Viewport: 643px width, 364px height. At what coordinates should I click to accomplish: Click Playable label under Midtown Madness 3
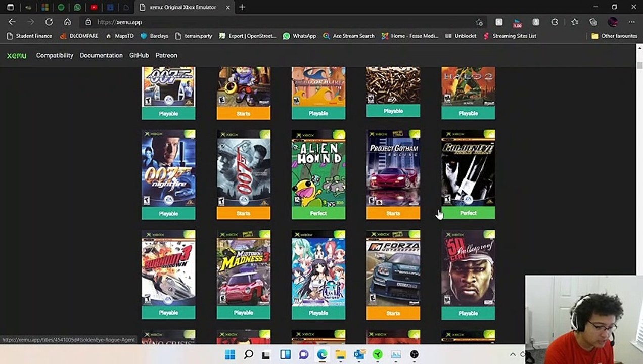pos(244,313)
